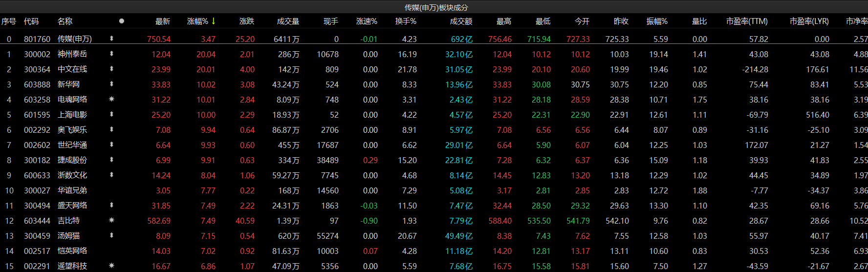This screenshot has height=272, width=868.
Task: Select stock name 恺英网络
Action: [72, 251]
